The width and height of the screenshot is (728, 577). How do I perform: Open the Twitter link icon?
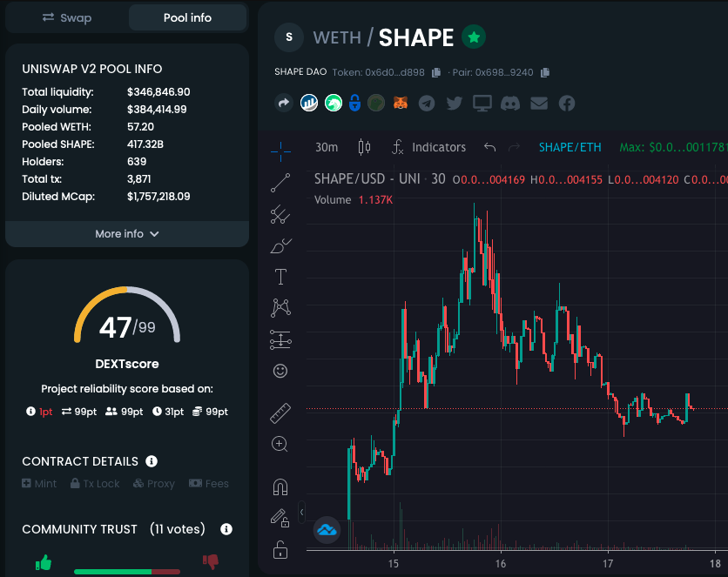[x=454, y=103]
